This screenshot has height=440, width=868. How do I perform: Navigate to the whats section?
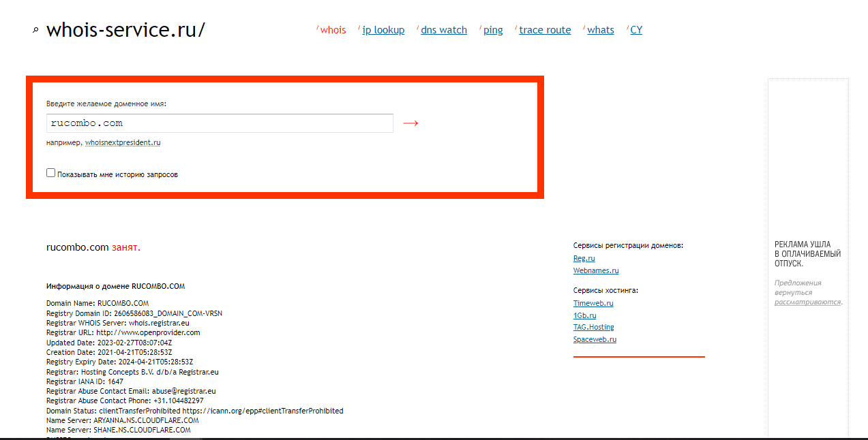600,30
